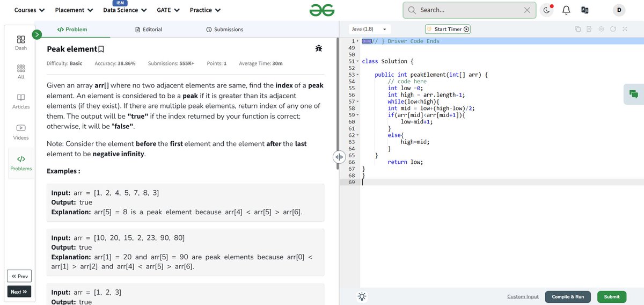
Task: Click the Points: 1 text
Action: coord(217,63)
